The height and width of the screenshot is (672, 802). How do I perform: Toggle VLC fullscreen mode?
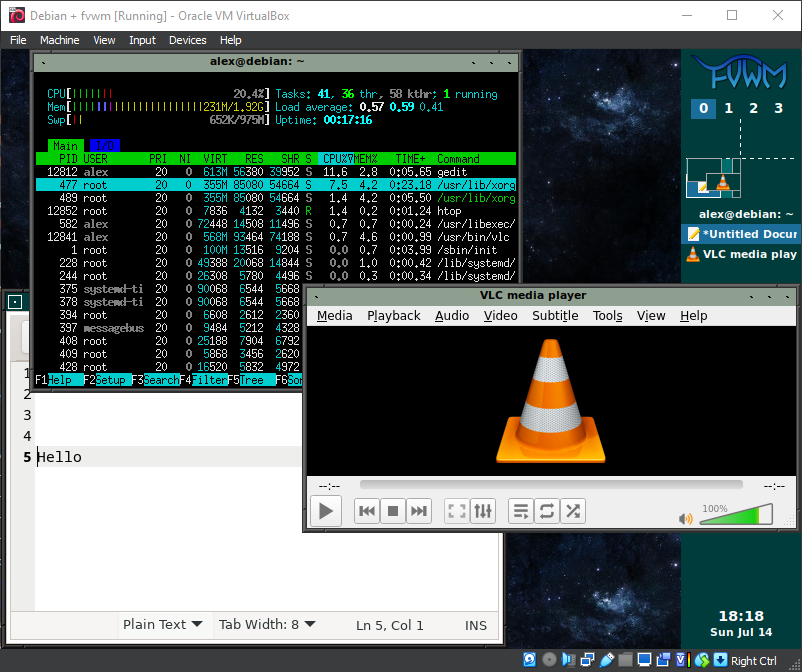click(457, 512)
